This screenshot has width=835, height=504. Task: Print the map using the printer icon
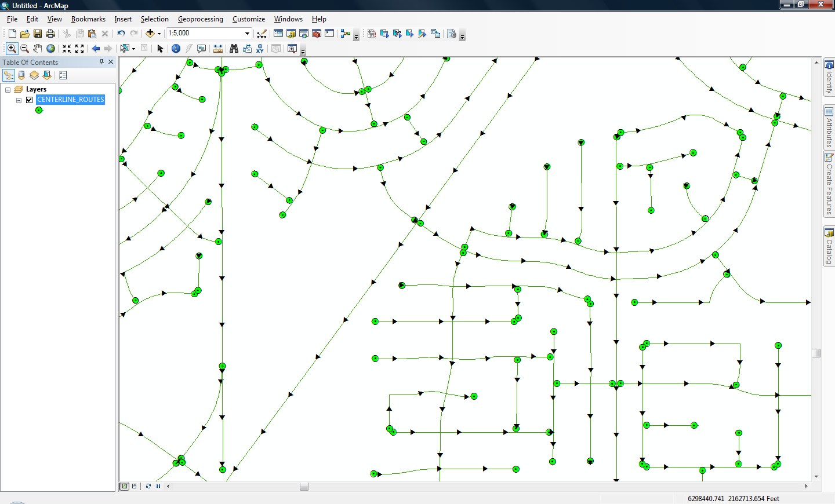pos(50,34)
